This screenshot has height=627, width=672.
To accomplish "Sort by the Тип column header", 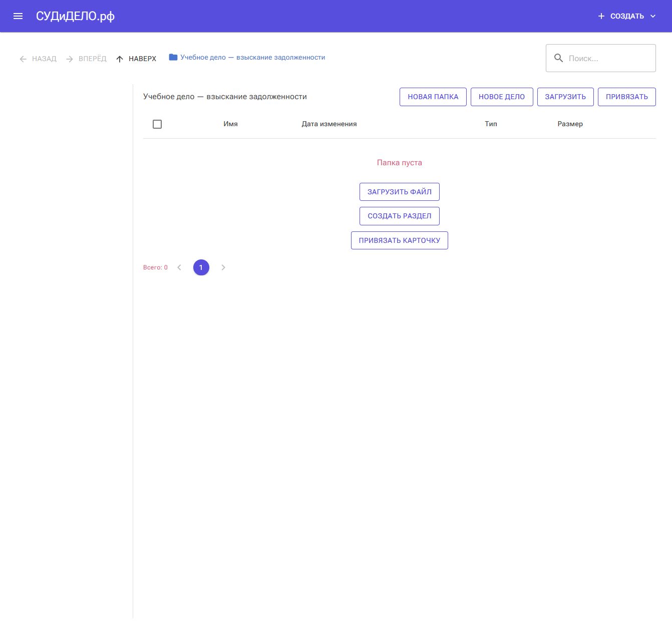I will [491, 124].
